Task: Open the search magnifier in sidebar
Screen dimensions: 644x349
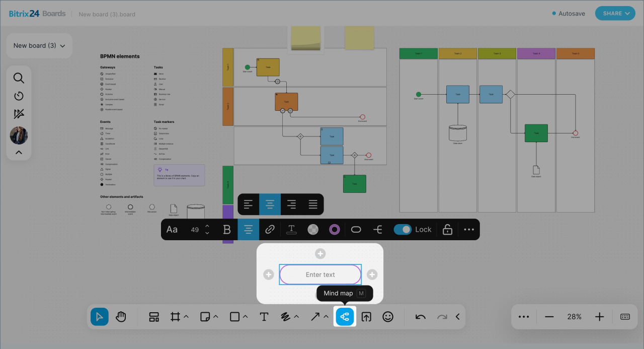Action: tap(19, 78)
